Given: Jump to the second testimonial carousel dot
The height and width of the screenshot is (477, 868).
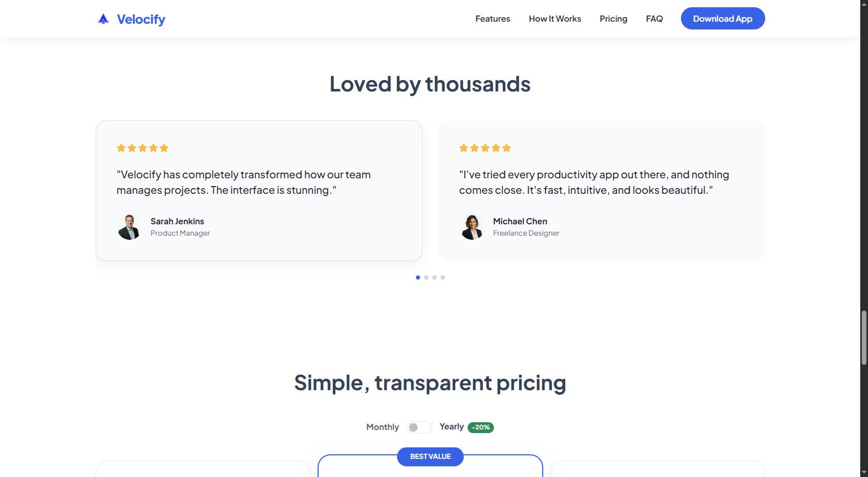Looking at the screenshot, I should pyautogui.click(x=426, y=278).
